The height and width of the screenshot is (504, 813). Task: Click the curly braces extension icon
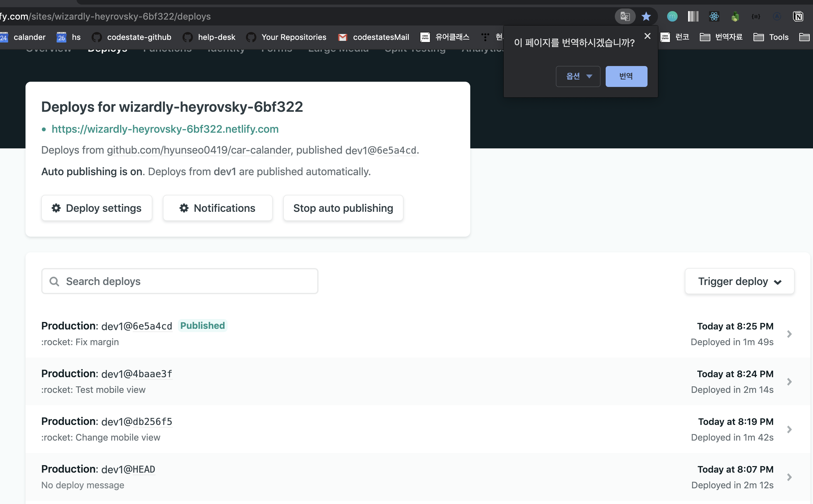tap(756, 16)
